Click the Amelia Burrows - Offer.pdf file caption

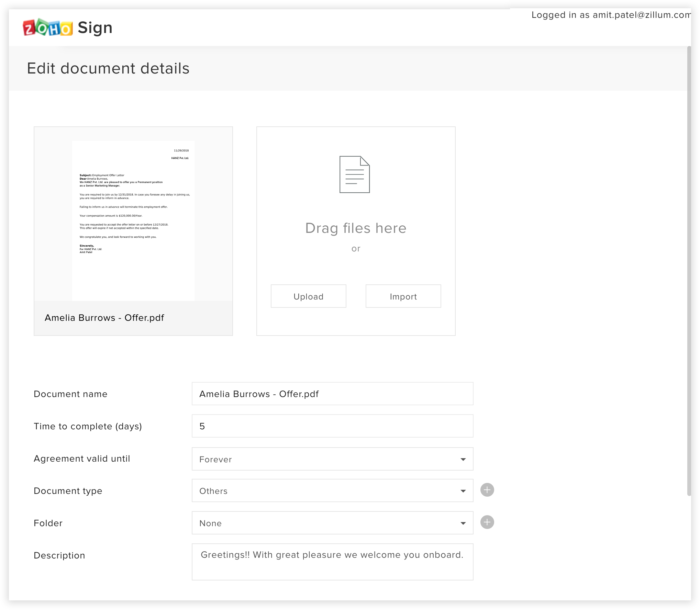point(104,318)
